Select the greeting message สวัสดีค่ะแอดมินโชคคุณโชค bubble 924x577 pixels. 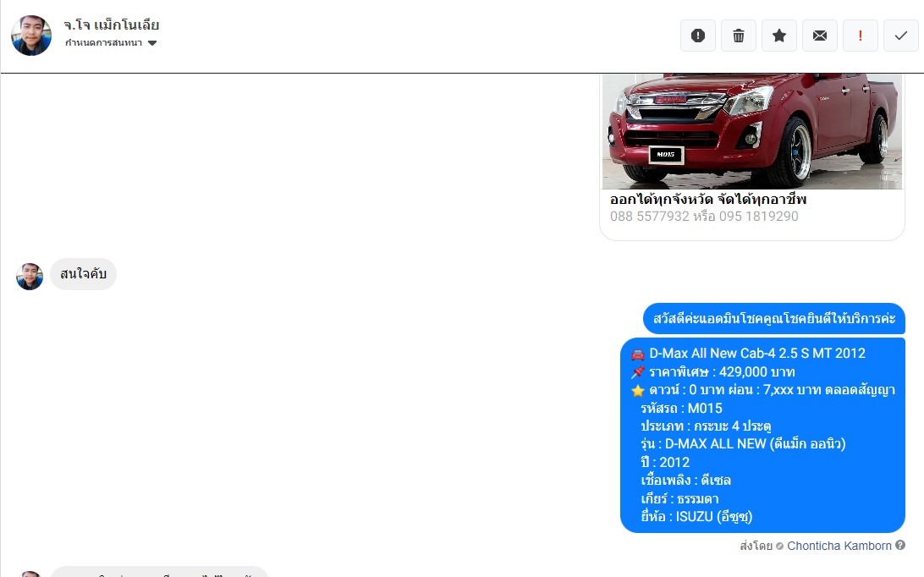coord(773,318)
